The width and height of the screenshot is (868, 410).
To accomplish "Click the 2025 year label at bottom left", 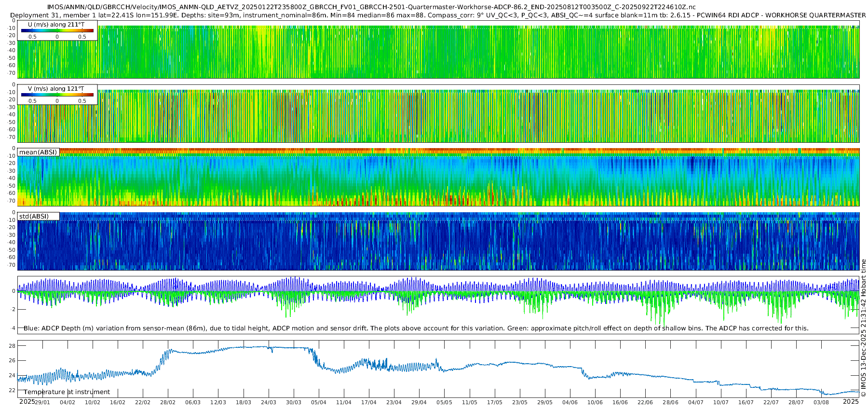I will coord(27,402).
